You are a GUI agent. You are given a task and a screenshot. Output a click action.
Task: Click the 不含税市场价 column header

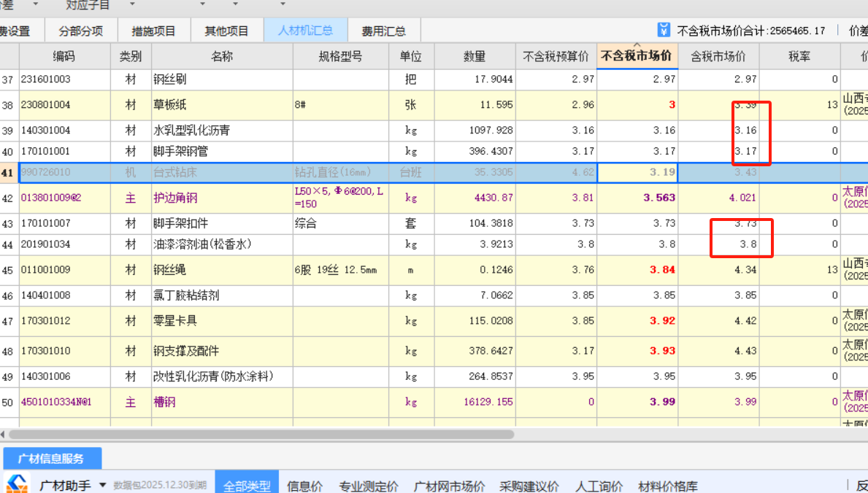click(x=637, y=56)
